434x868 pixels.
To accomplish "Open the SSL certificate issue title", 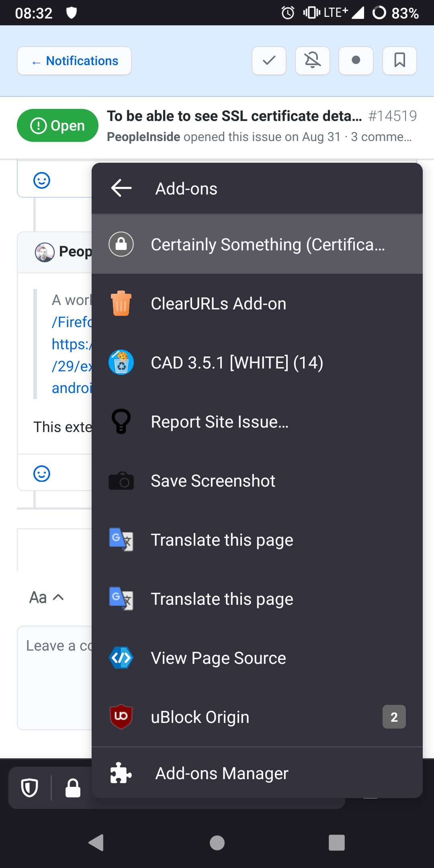I will click(x=234, y=116).
